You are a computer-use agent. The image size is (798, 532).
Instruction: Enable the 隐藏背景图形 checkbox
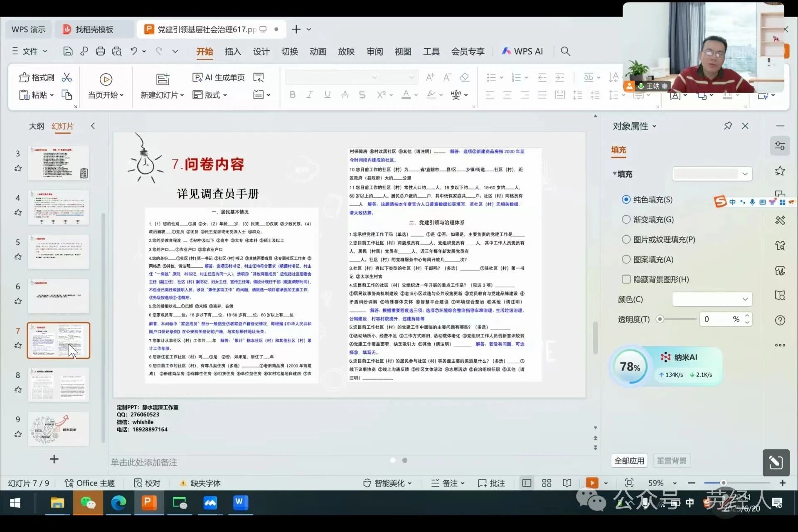626,279
